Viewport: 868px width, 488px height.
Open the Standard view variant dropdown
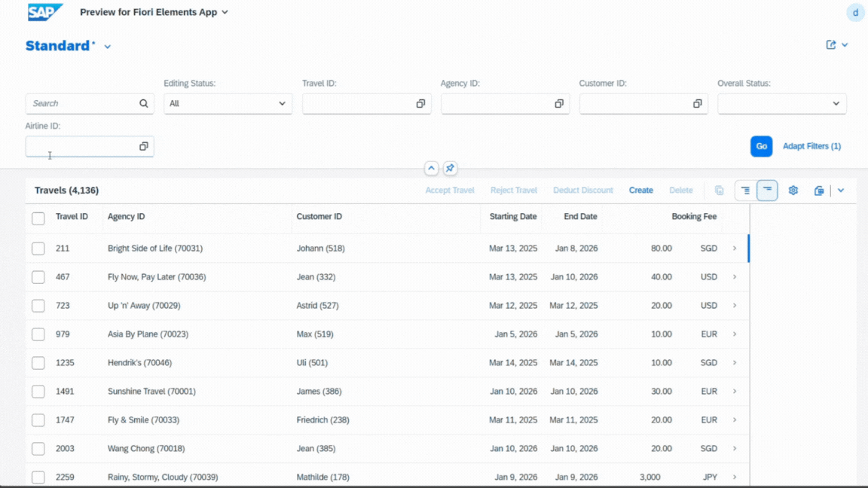[x=108, y=47]
